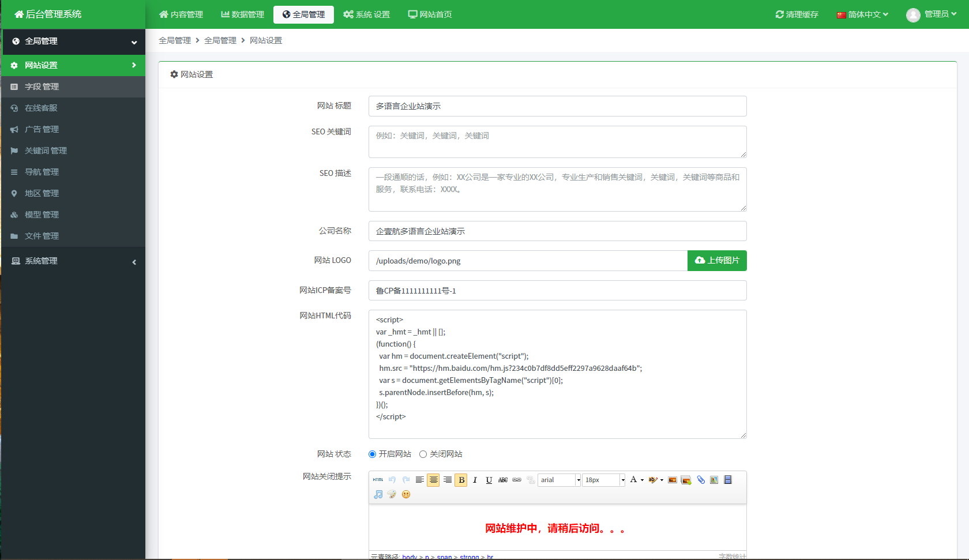Open the 内容管理 top menu
The width and height of the screenshot is (969, 560).
(181, 14)
